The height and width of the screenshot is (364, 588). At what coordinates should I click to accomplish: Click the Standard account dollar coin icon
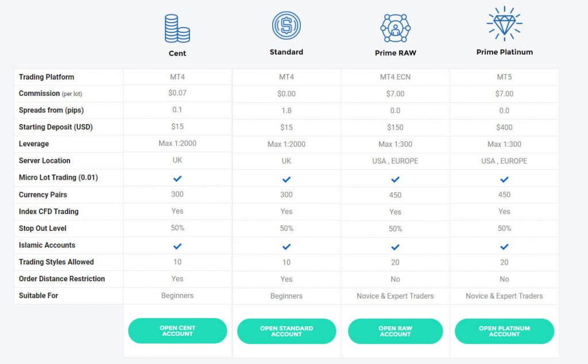[x=287, y=25]
